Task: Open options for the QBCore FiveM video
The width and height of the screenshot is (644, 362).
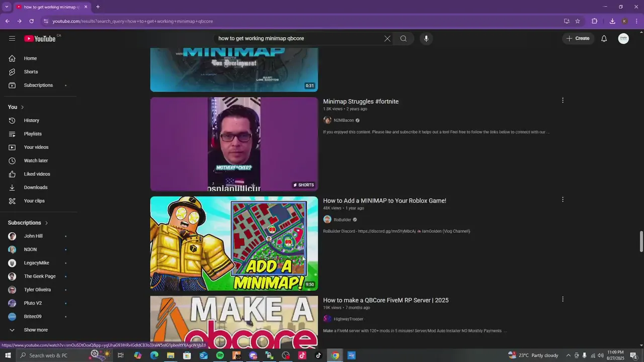Action: coord(562,299)
